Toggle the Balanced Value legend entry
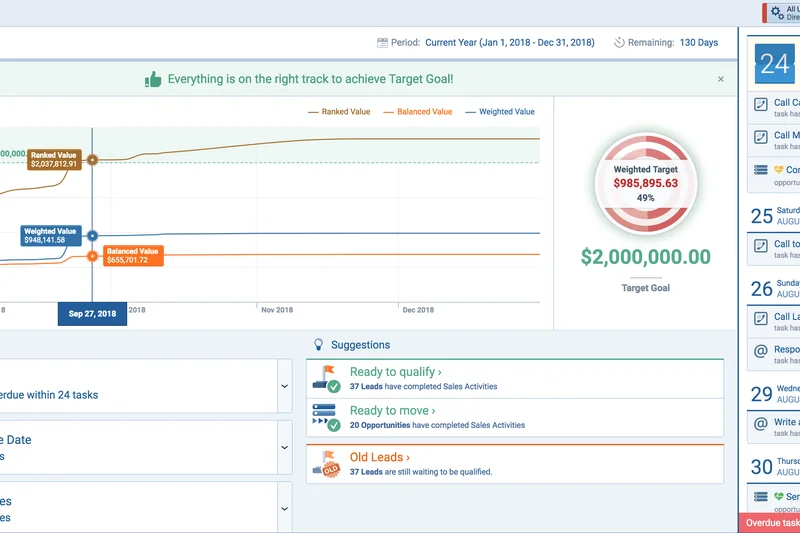The width and height of the screenshot is (800, 533). 418,112
